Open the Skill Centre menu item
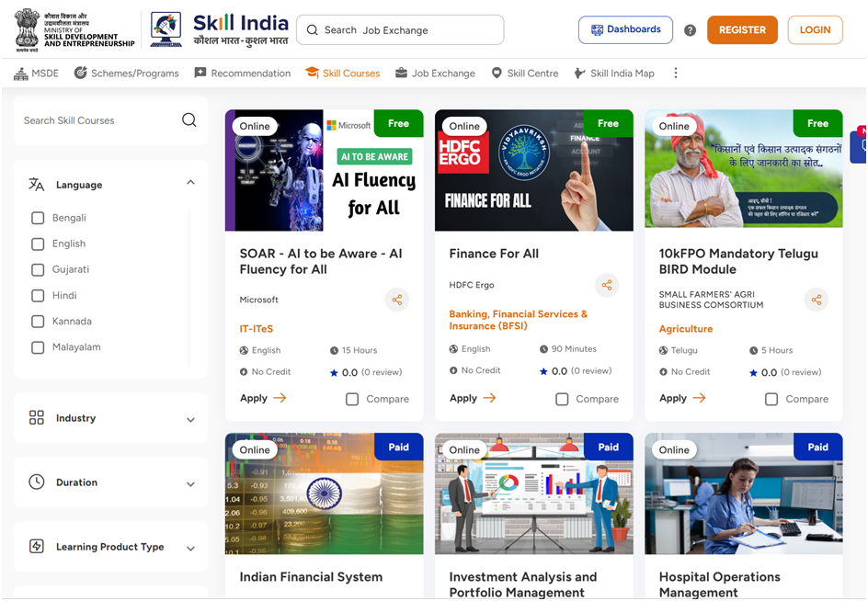This screenshot has height=601, width=868. [525, 73]
